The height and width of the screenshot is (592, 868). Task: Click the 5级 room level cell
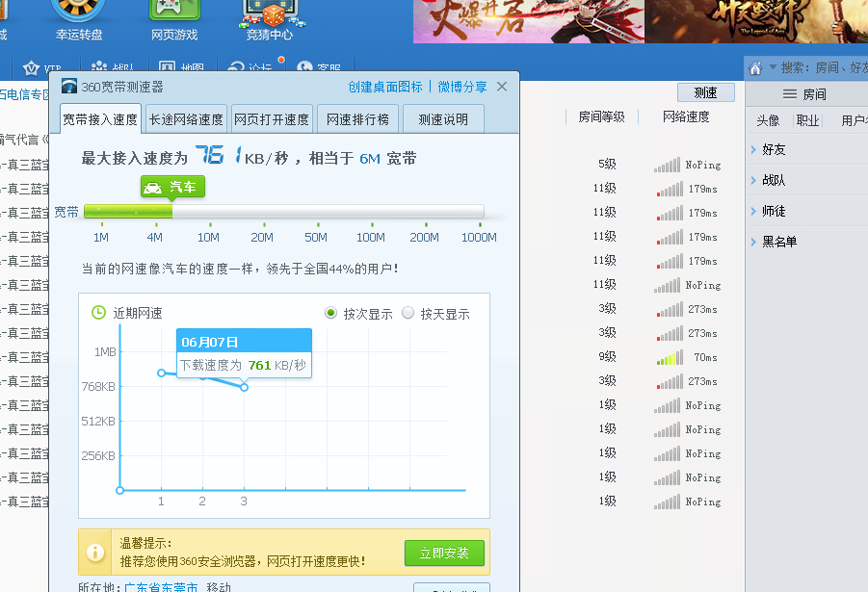(x=607, y=165)
